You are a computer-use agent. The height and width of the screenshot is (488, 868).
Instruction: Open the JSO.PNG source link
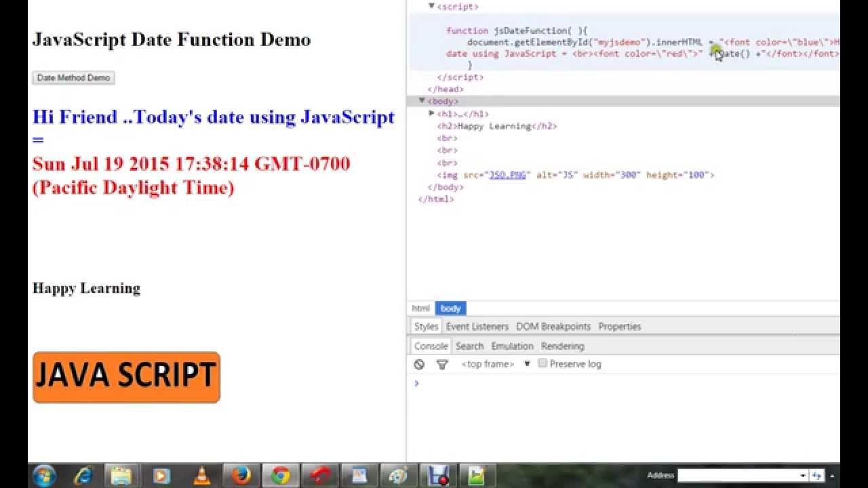[x=507, y=175]
